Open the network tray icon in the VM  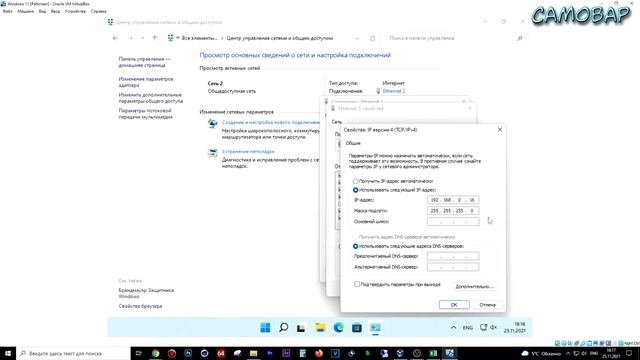click(x=483, y=327)
